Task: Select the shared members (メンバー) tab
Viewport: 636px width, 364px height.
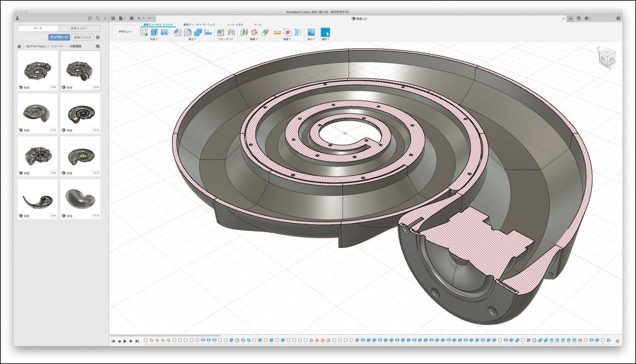Action: (x=79, y=29)
